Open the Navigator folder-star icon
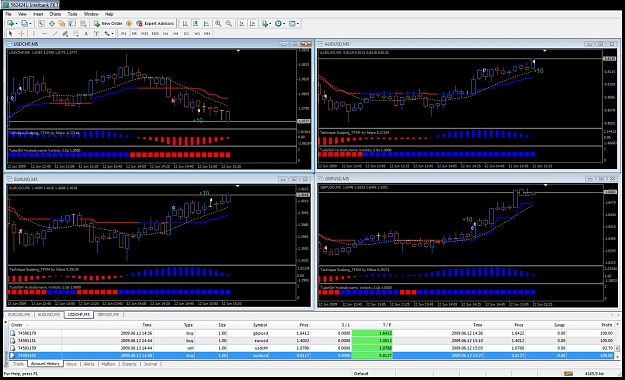The width and height of the screenshot is (625, 380). [x=62, y=24]
